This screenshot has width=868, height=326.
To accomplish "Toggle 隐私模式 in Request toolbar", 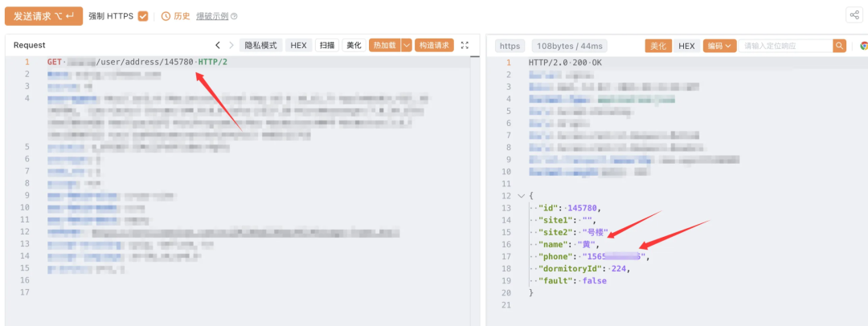I will (x=260, y=46).
